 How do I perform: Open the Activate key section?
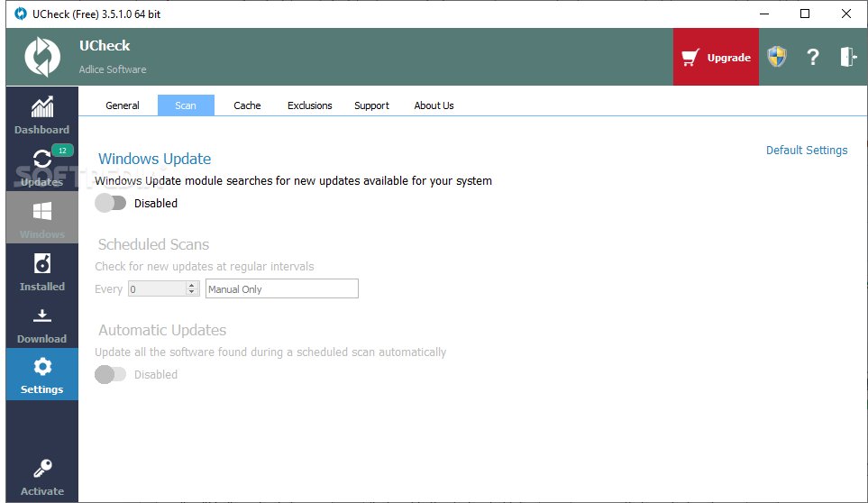coord(42,477)
